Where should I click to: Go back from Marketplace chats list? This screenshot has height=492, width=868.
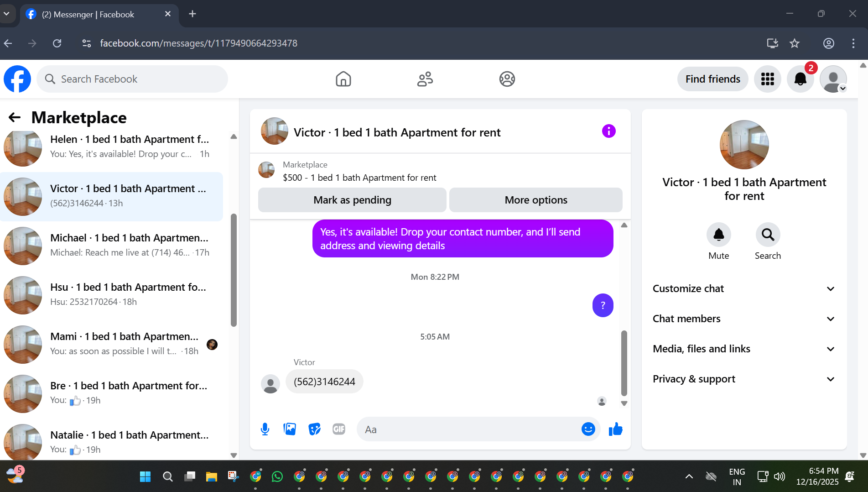(x=15, y=118)
